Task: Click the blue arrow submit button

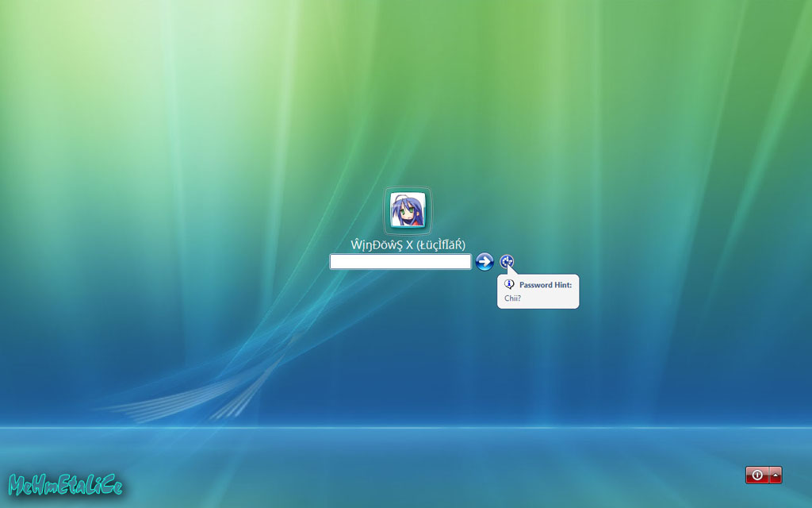Action: (x=485, y=262)
